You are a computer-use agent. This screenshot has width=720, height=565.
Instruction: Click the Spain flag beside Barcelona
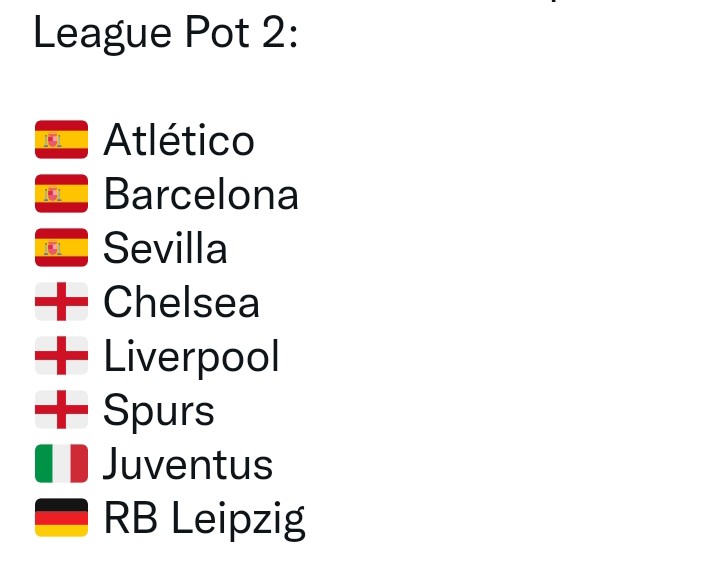(62, 193)
